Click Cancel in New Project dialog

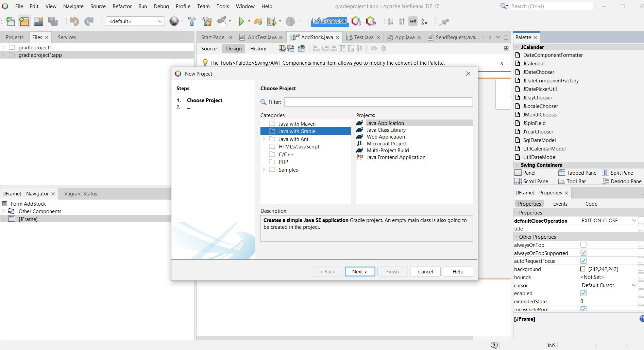[x=425, y=271]
